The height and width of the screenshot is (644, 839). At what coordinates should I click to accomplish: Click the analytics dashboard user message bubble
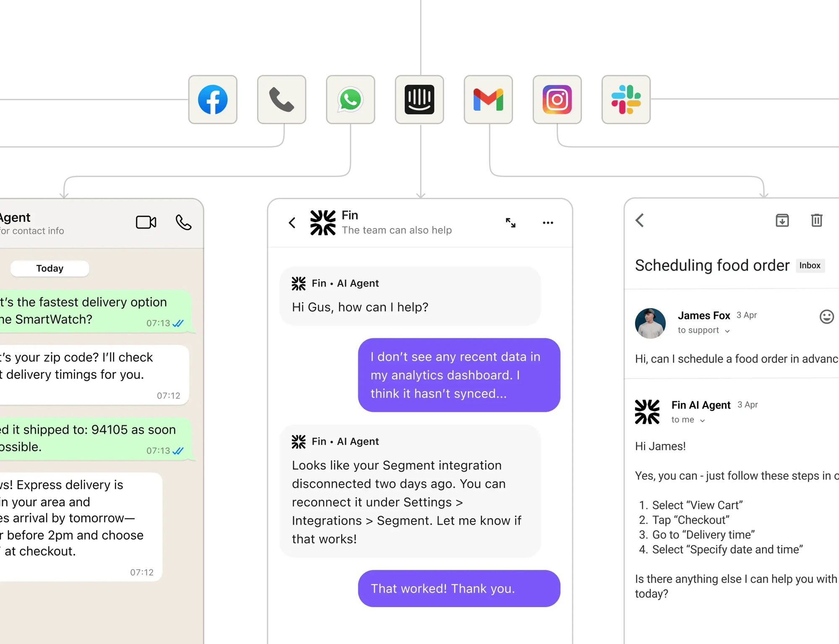pos(459,375)
